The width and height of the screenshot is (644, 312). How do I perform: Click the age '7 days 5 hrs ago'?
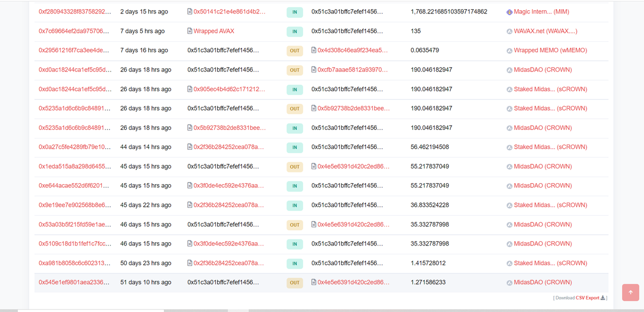pyautogui.click(x=142, y=31)
